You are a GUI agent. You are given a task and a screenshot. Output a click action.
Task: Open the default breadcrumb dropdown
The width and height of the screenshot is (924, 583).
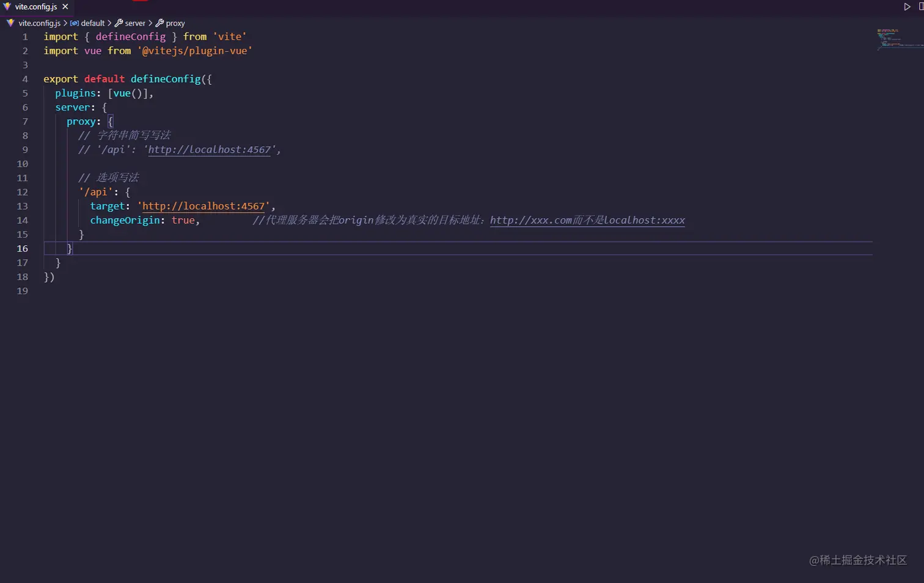(x=92, y=23)
